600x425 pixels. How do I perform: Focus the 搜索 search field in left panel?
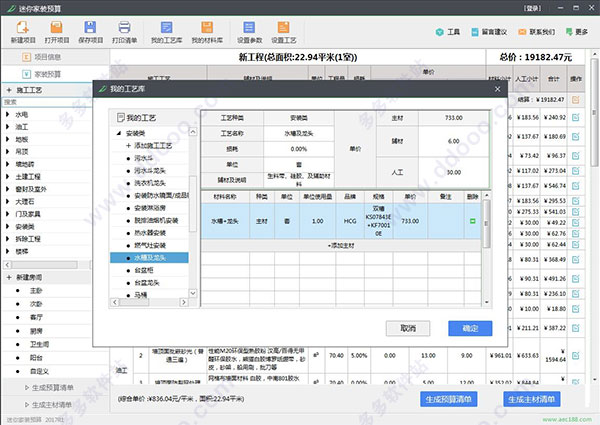point(47,102)
